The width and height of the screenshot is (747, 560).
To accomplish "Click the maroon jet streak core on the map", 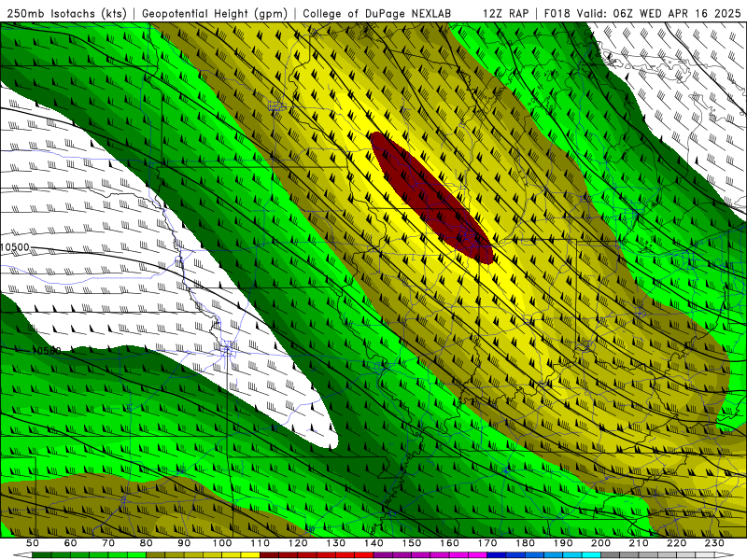I will (x=430, y=198).
